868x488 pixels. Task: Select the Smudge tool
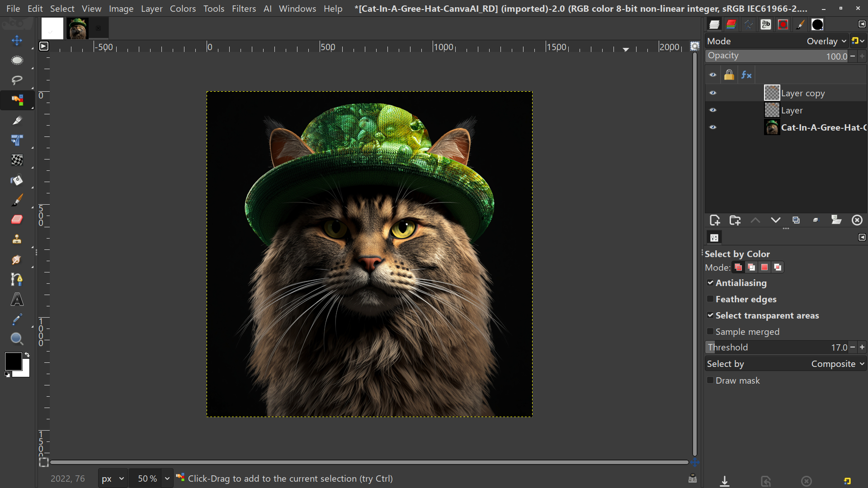(x=17, y=259)
